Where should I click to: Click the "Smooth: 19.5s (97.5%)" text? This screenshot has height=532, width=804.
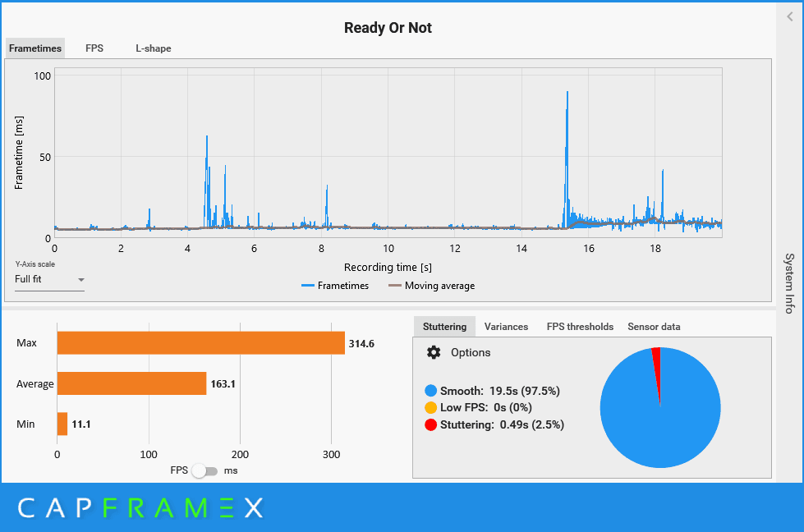[500, 391]
